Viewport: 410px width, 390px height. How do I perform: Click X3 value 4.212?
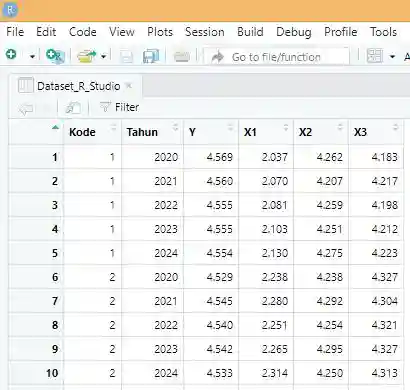click(384, 229)
